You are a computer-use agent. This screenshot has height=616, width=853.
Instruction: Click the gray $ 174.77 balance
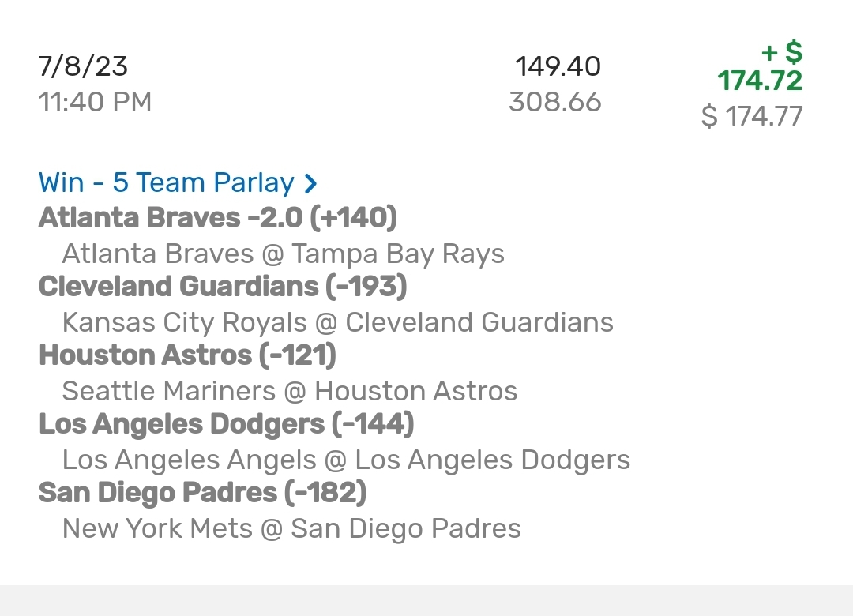point(752,116)
